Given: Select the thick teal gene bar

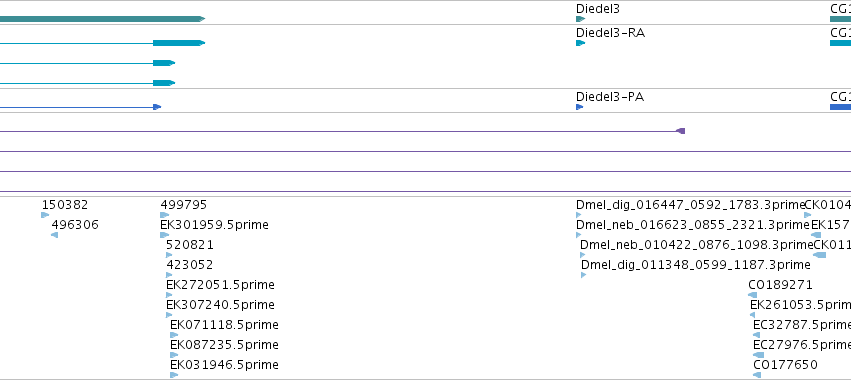Looking at the screenshot, I should pyautogui.click(x=103, y=19).
